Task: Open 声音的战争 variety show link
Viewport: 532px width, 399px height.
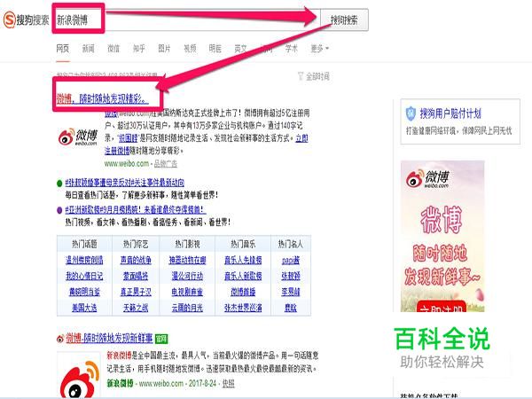Action: pos(136,260)
